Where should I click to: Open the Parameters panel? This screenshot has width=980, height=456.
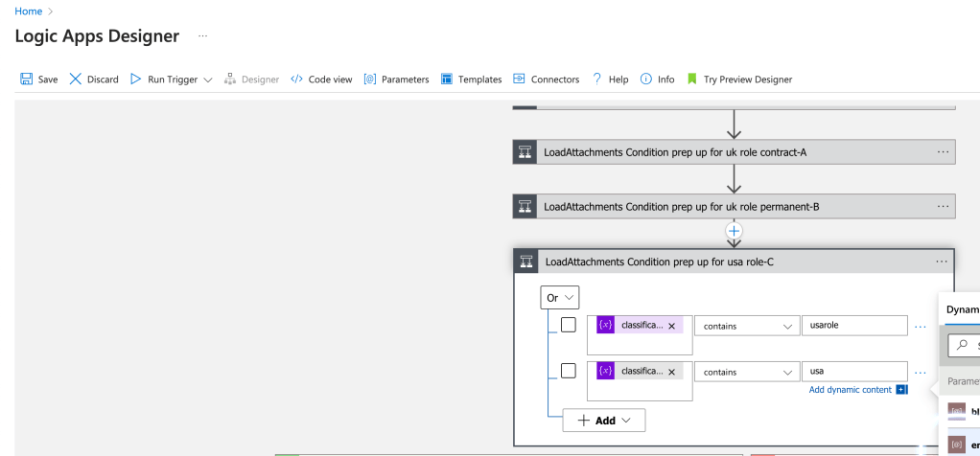tap(396, 80)
